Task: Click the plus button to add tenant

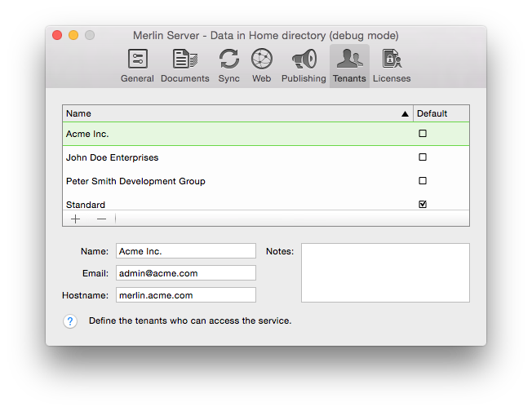Action: (76, 219)
